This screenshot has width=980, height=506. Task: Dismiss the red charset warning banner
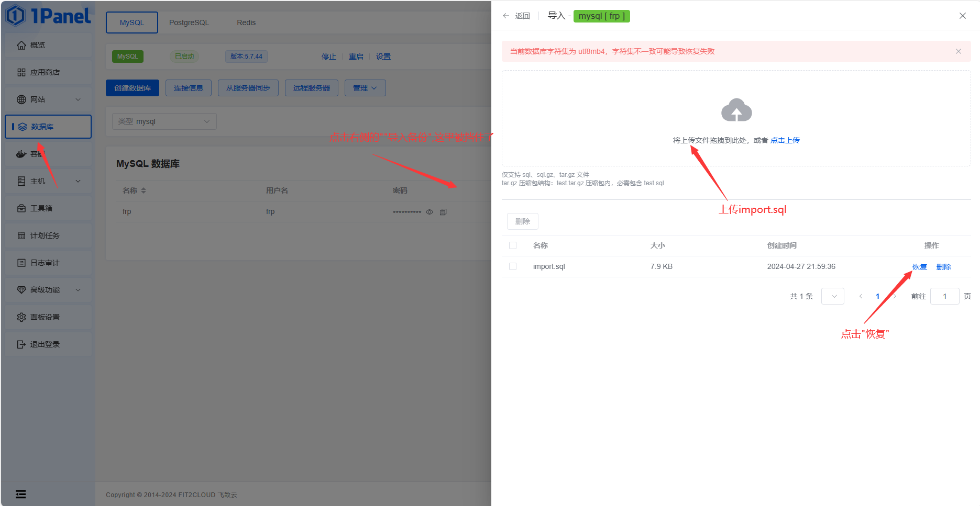958,51
